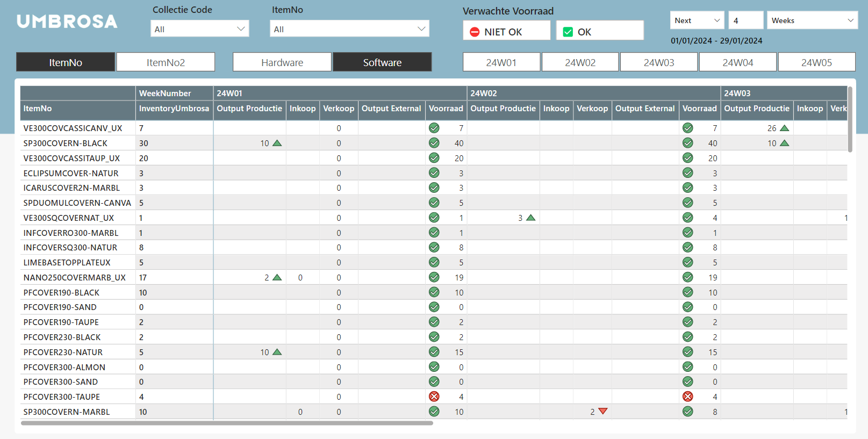Select the 24W03 week tab
This screenshot has width=868, height=439.
click(659, 62)
